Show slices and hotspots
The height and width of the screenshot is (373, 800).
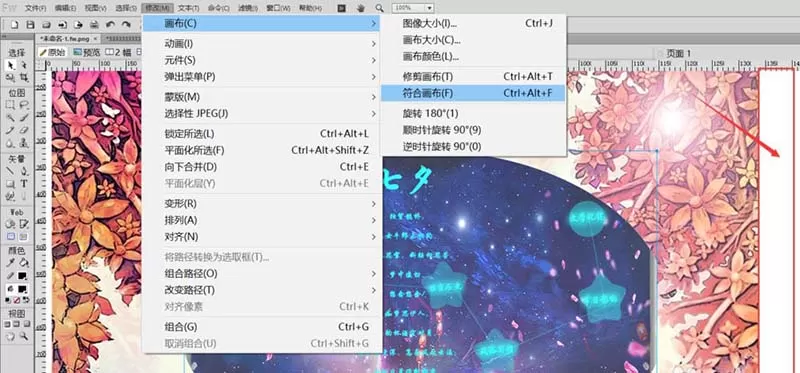click(x=23, y=236)
